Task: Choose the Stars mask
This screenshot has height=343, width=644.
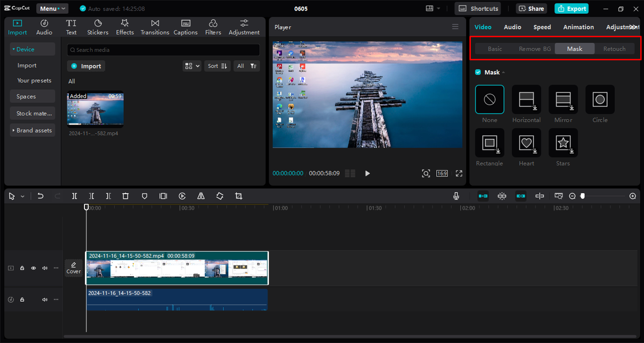Action: (x=563, y=143)
